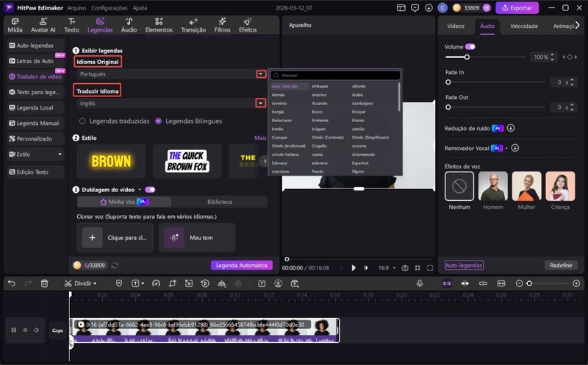Open the Transição tab
This screenshot has height=365, width=588.
tap(193, 26)
